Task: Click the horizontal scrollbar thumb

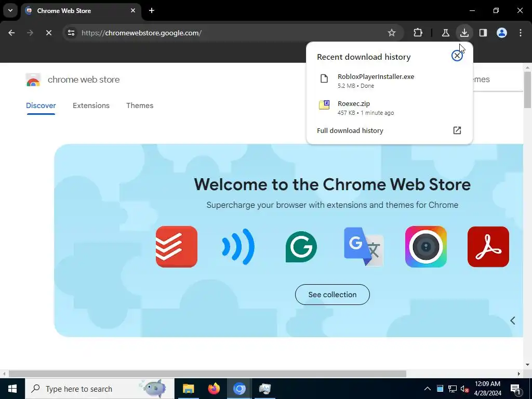Action: point(207,374)
